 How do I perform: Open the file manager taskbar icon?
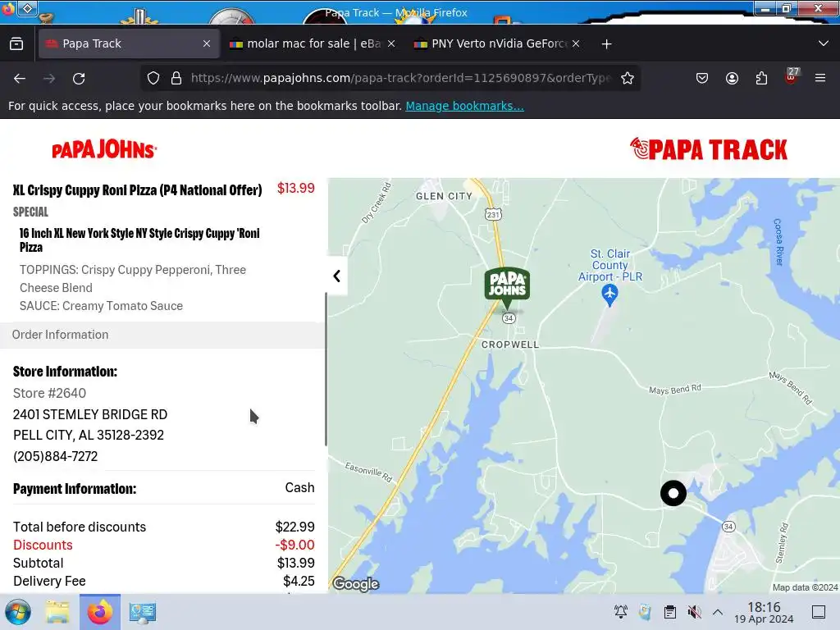click(57, 612)
